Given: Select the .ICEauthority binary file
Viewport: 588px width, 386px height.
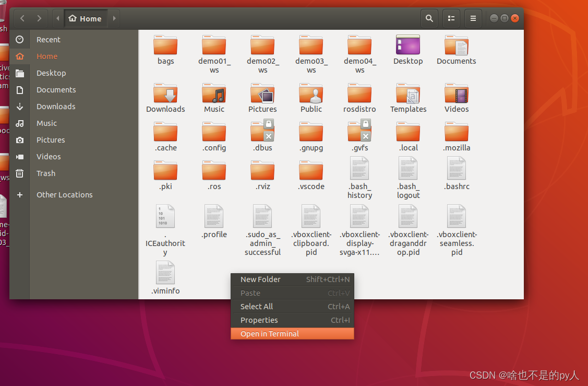Looking at the screenshot, I should 165,230.
